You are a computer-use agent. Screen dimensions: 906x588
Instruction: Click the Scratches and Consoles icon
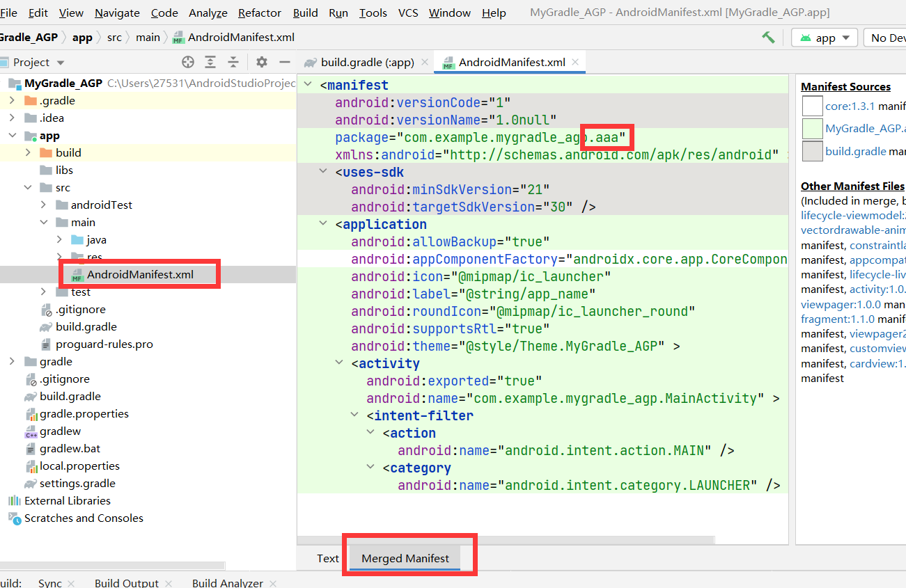point(14,518)
